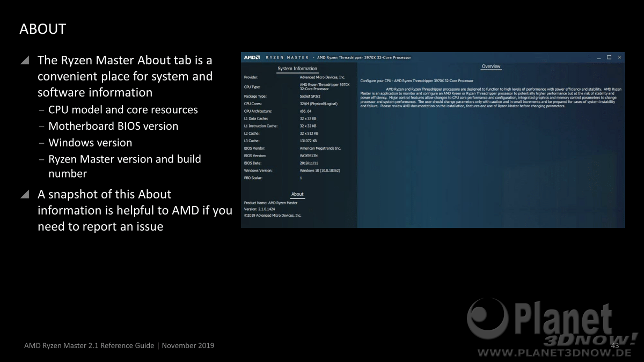Click the 'BIOS Date:' label

point(253,163)
